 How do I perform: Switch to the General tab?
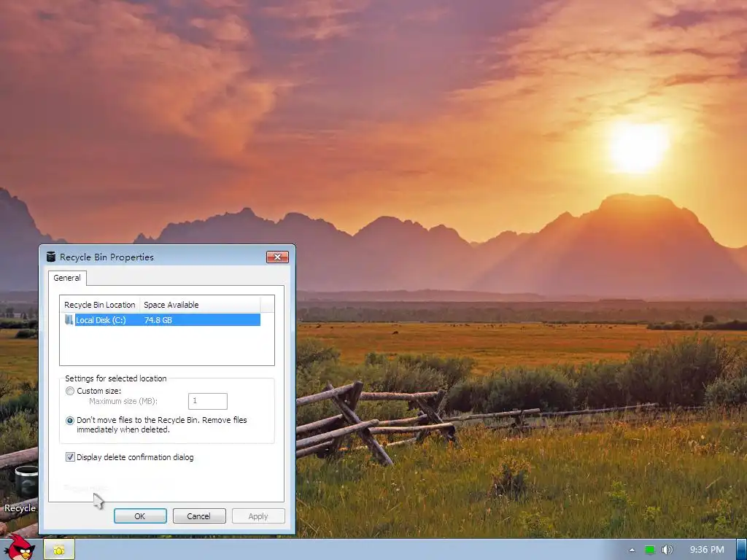[67, 278]
